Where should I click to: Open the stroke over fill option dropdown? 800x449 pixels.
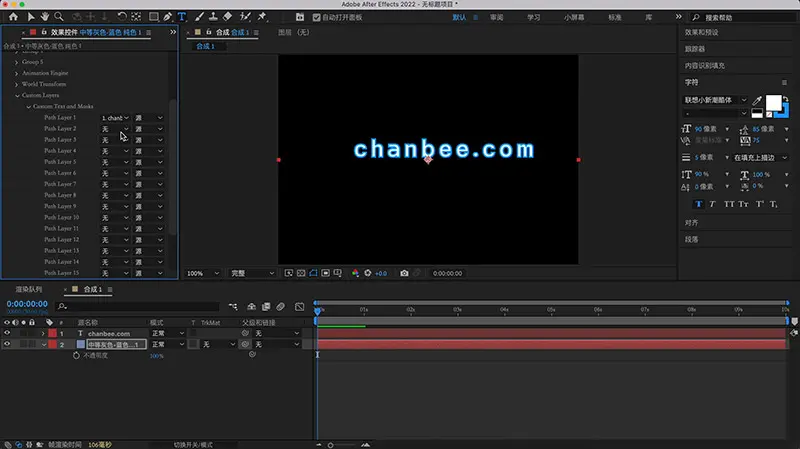coord(760,158)
